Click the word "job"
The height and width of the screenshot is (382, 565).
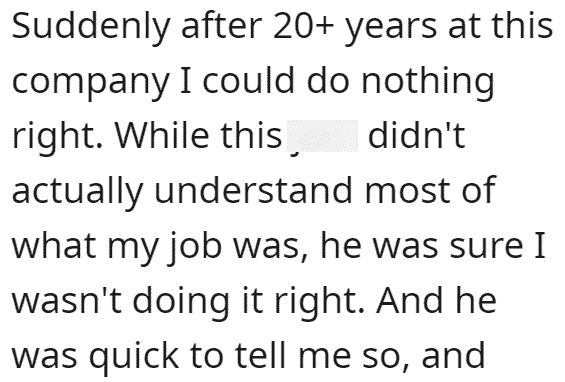[194, 246]
